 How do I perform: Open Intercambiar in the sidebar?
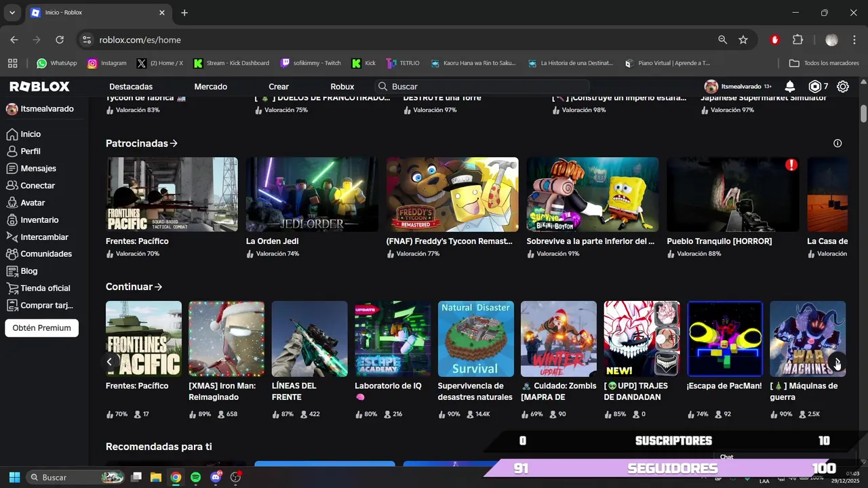(x=44, y=237)
